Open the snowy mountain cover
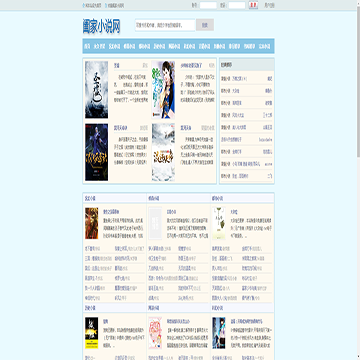Image resolution: width=360 pixels, height=360 pixels. coord(163,152)
